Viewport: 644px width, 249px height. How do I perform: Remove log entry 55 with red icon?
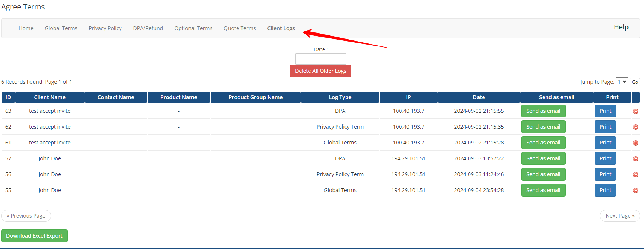[x=635, y=191]
